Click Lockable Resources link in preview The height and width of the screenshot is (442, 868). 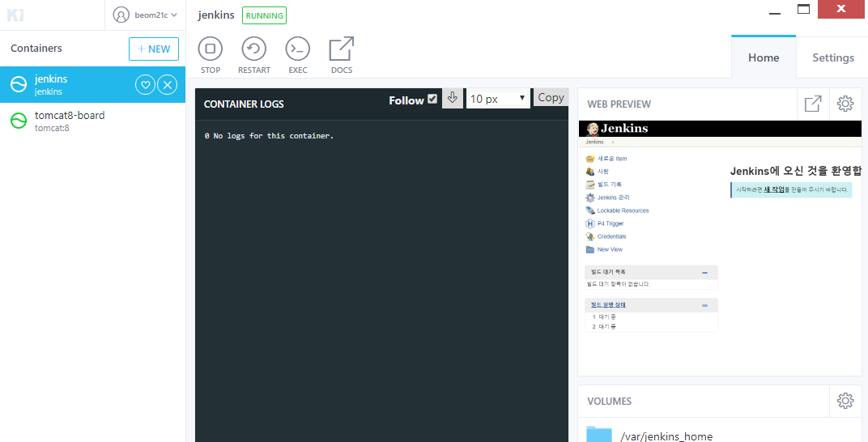pyautogui.click(x=623, y=210)
